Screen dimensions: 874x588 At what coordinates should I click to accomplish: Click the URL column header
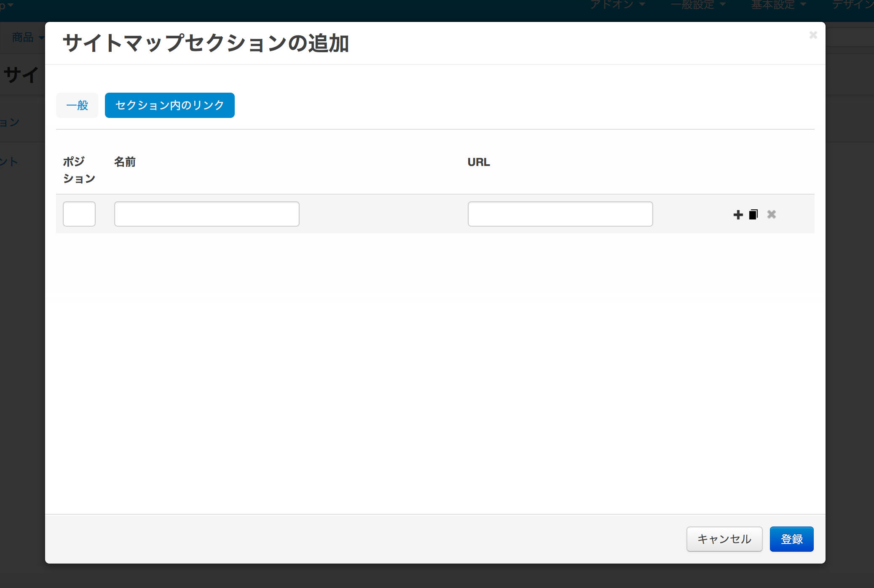click(479, 162)
